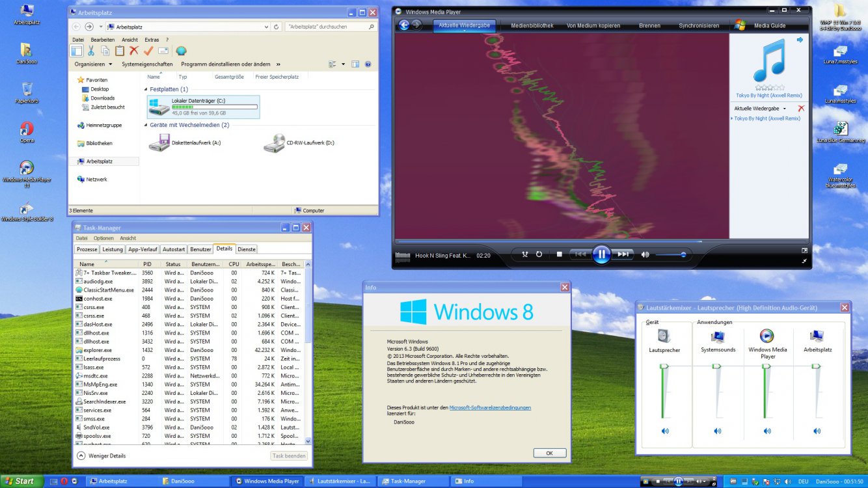The height and width of the screenshot is (488, 868).
Task: Skip to next track in Media Player
Action: click(623, 254)
